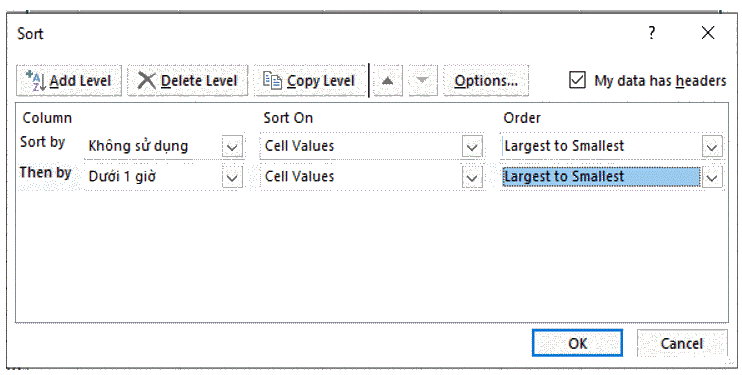Open Sort On dropdown in first row
The height and width of the screenshot is (375, 742).
coord(472,147)
